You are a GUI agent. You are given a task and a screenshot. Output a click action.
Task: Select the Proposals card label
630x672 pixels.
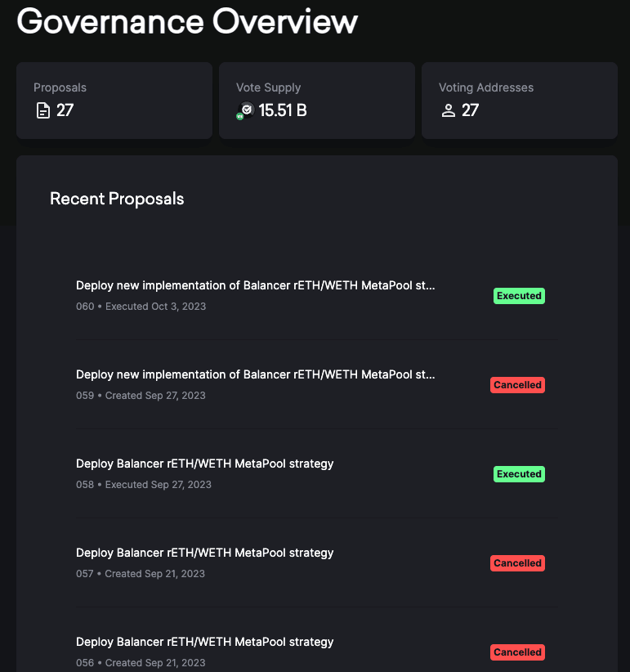point(60,87)
